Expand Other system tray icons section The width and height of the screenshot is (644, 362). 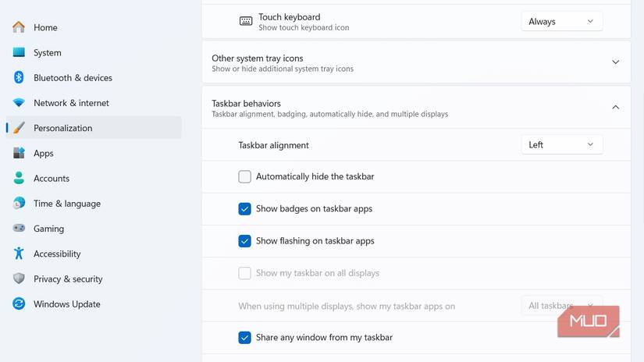(x=615, y=62)
